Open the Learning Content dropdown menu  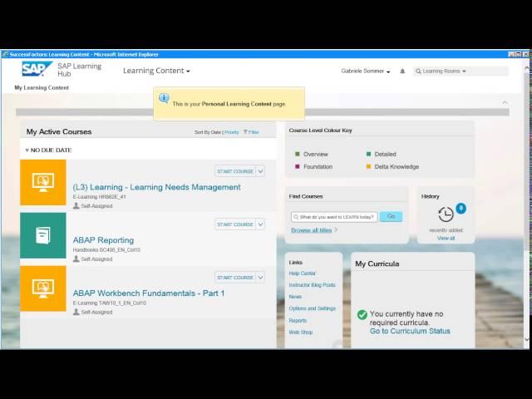click(x=156, y=71)
